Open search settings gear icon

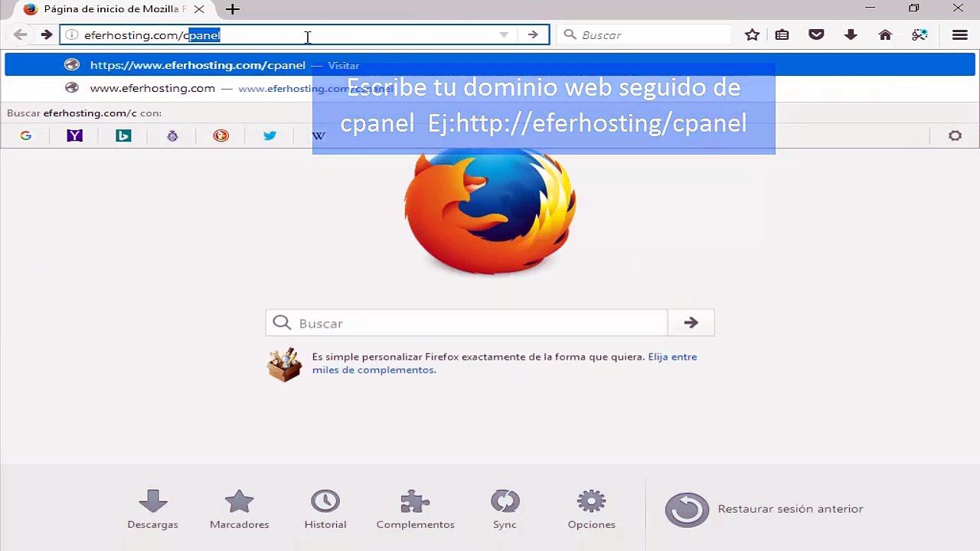[x=955, y=135]
